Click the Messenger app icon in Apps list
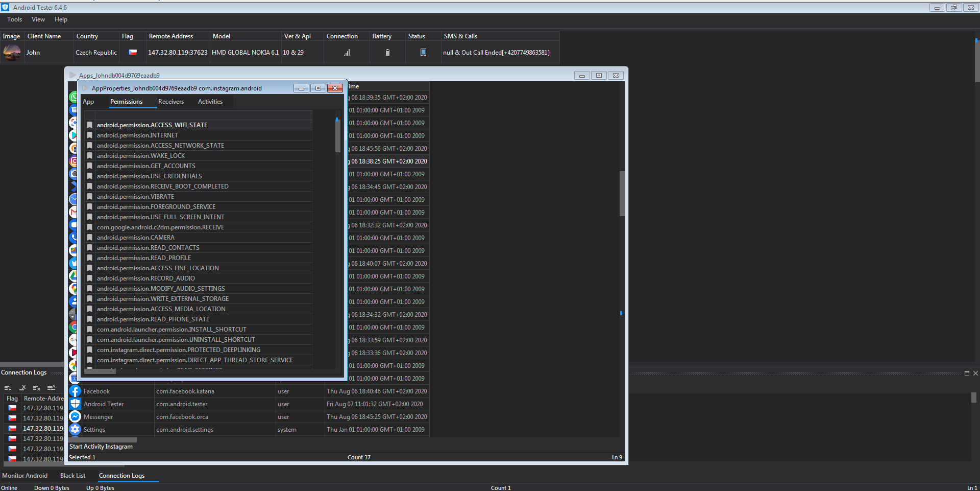The height and width of the screenshot is (491, 980). (x=75, y=417)
